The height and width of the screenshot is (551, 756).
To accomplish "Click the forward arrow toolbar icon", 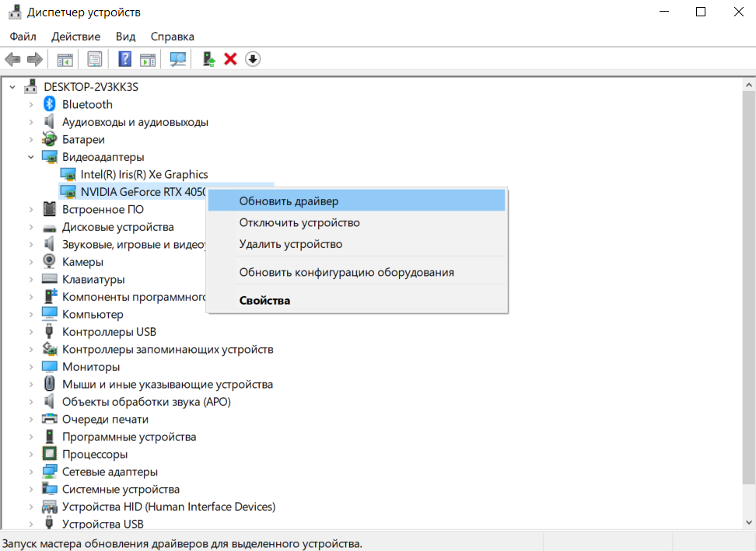I will [x=35, y=59].
